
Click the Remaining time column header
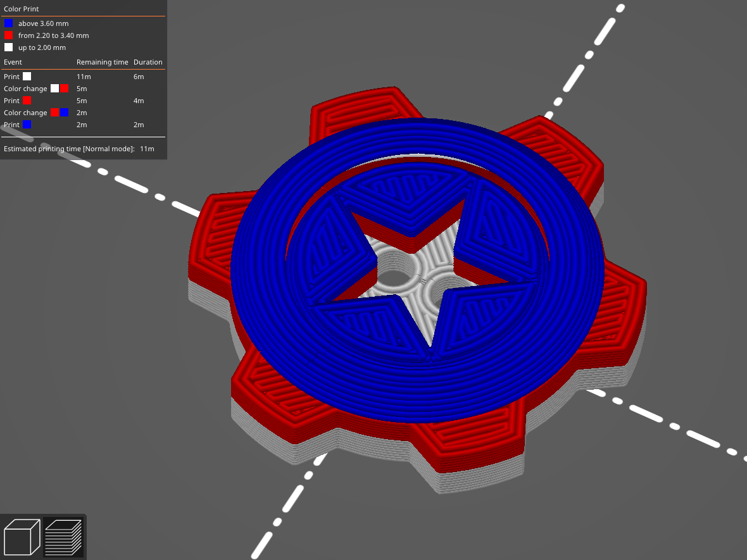tap(103, 63)
